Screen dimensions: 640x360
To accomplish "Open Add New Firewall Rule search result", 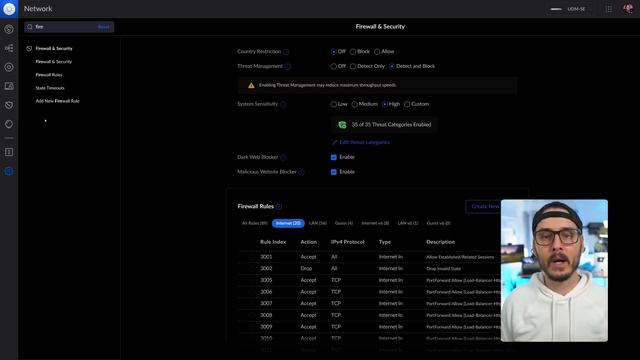I will pos(58,101).
